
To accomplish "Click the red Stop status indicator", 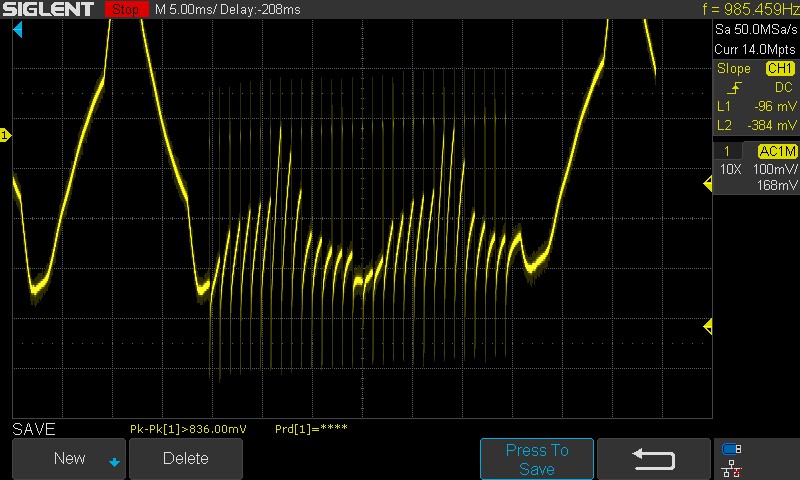I will point(127,9).
